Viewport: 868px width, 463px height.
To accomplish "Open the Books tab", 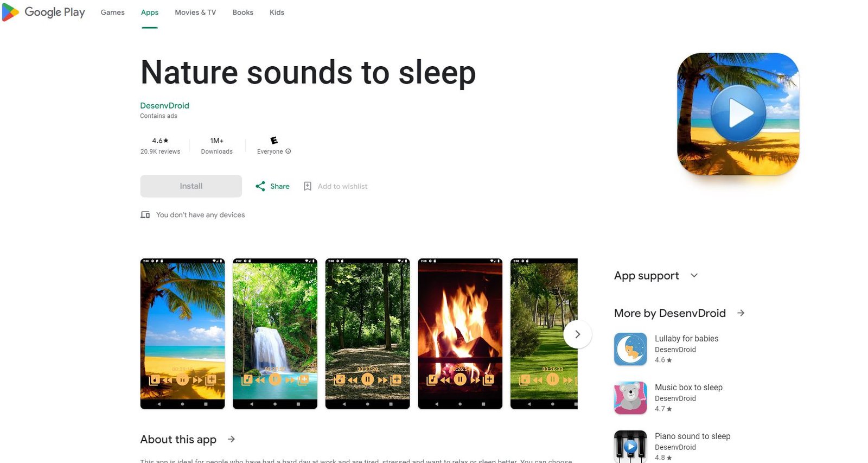I will (242, 12).
